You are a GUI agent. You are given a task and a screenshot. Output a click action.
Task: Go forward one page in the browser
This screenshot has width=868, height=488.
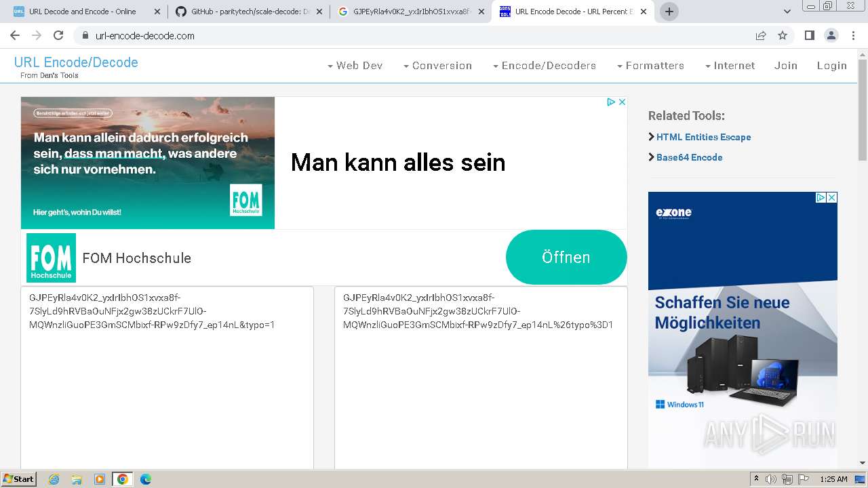click(x=37, y=35)
